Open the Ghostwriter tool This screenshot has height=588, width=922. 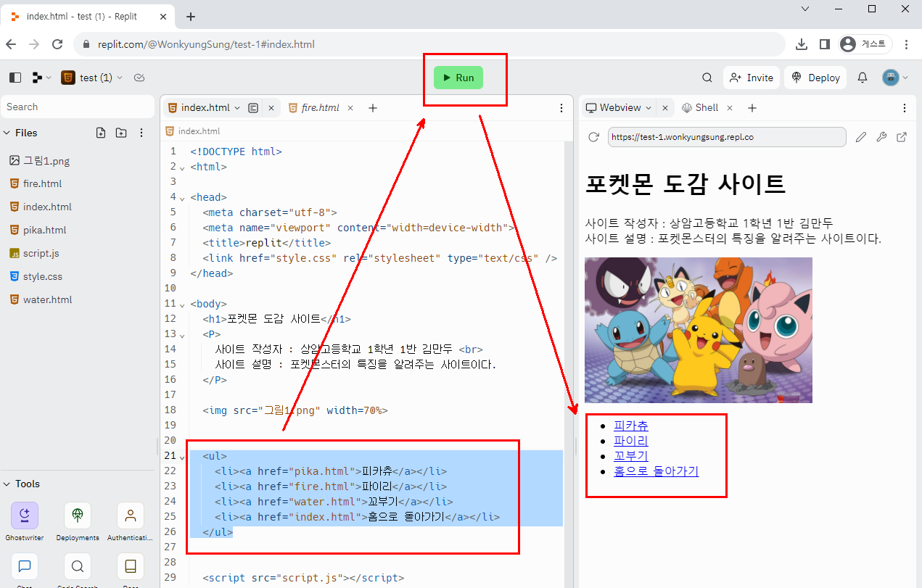[x=25, y=522]
